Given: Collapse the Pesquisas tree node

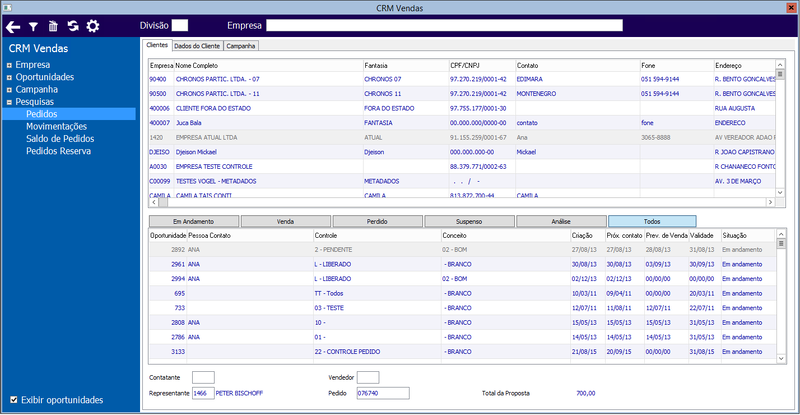Looking at the screenshot, I should [x=9, y=102].
